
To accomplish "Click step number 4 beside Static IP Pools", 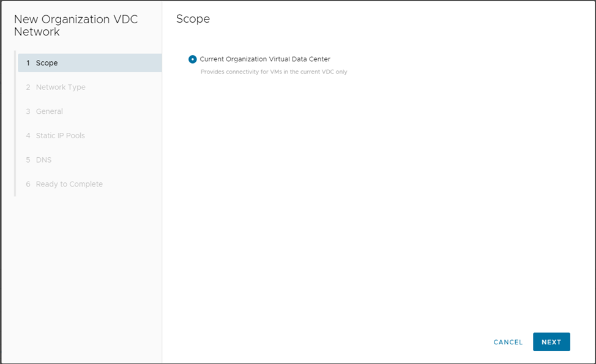I will tap(28, 136).
